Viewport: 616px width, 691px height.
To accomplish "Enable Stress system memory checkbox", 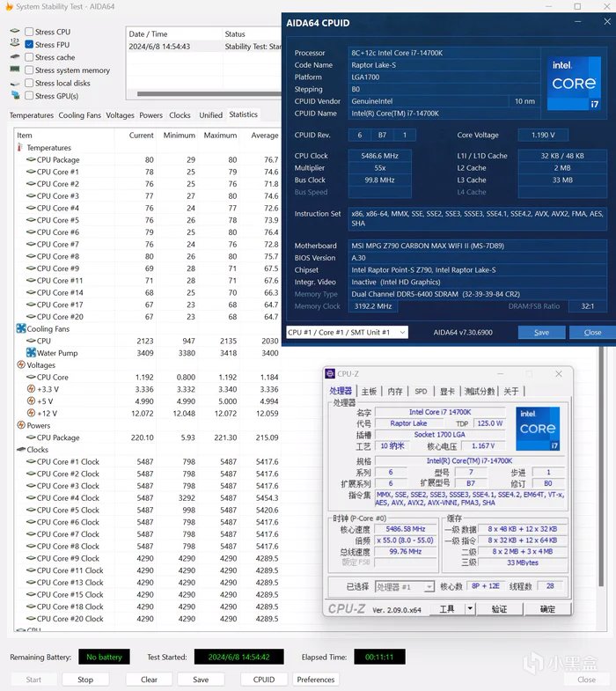I will 29,70.
